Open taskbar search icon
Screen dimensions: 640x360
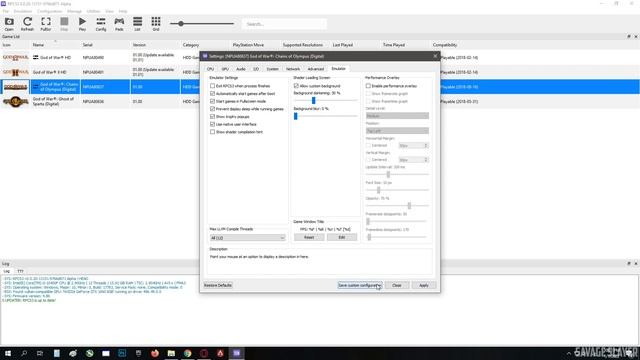click(24, 353)
